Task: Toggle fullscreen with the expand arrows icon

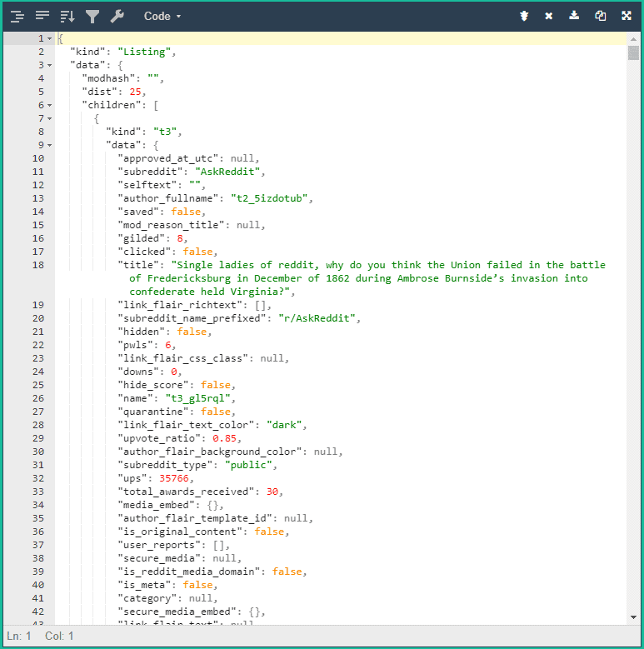Action: coord(627,16)
